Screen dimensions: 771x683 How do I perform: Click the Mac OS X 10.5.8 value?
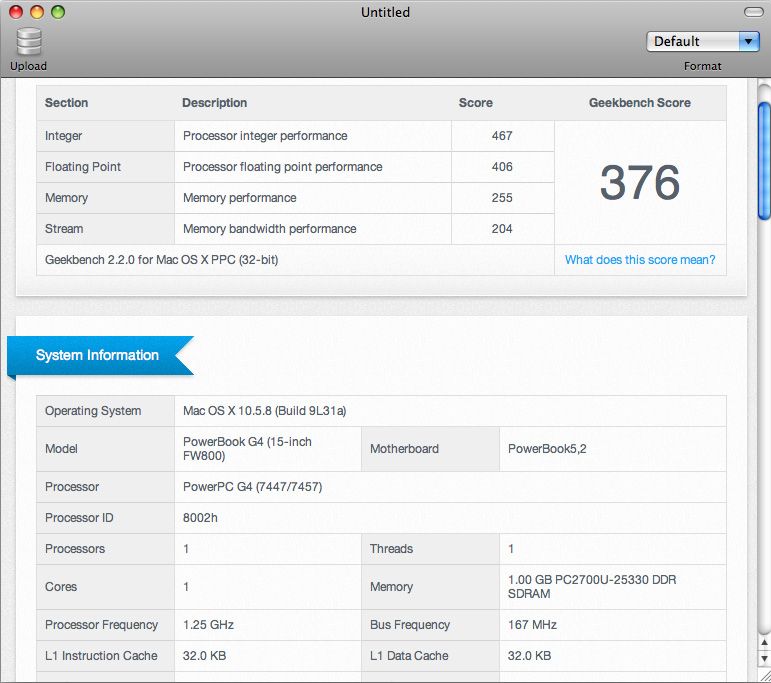pyautogui.click(x=264, y=411)
